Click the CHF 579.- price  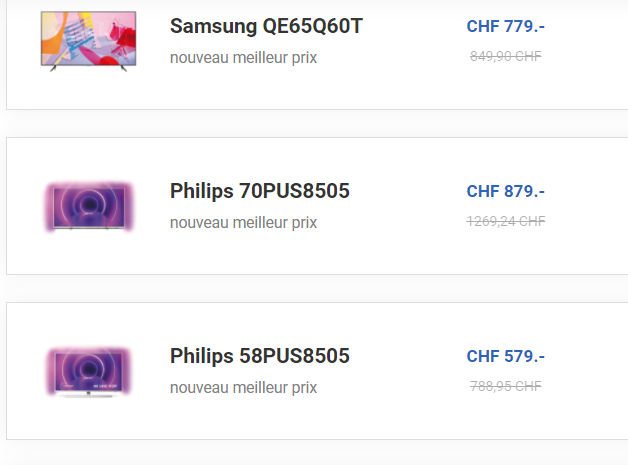click(x=505, y=356)
